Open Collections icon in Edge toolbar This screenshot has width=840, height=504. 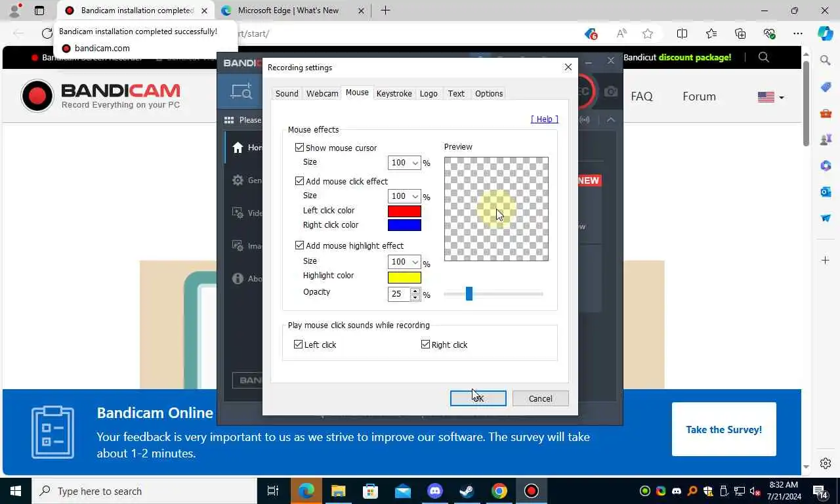tap(740, 33)
